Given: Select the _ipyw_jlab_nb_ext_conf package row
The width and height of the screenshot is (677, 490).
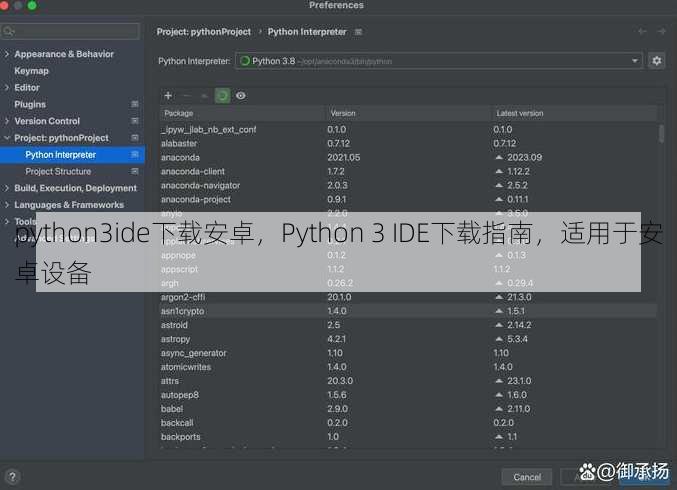Looking at the screenshot, I should [x=409, y=129].
